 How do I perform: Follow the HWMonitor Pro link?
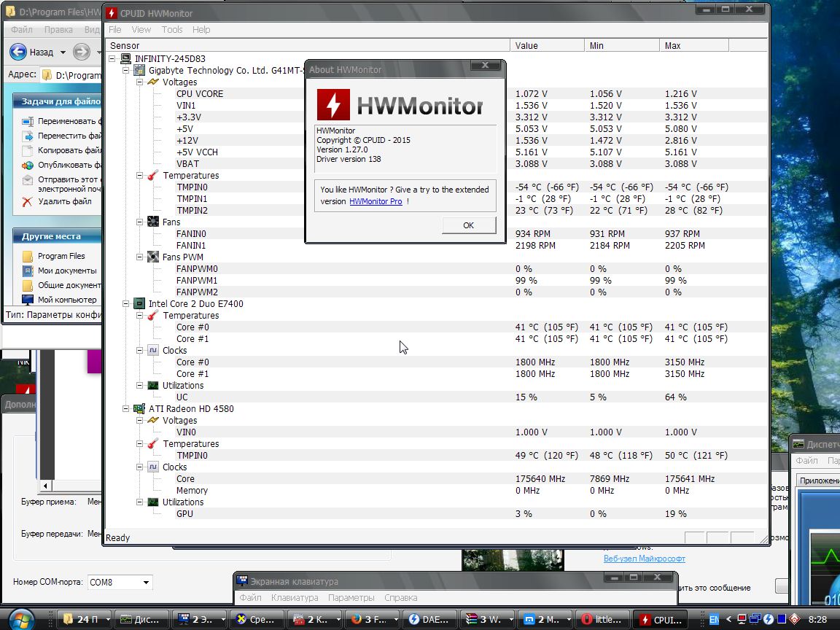tap(376, 201)
